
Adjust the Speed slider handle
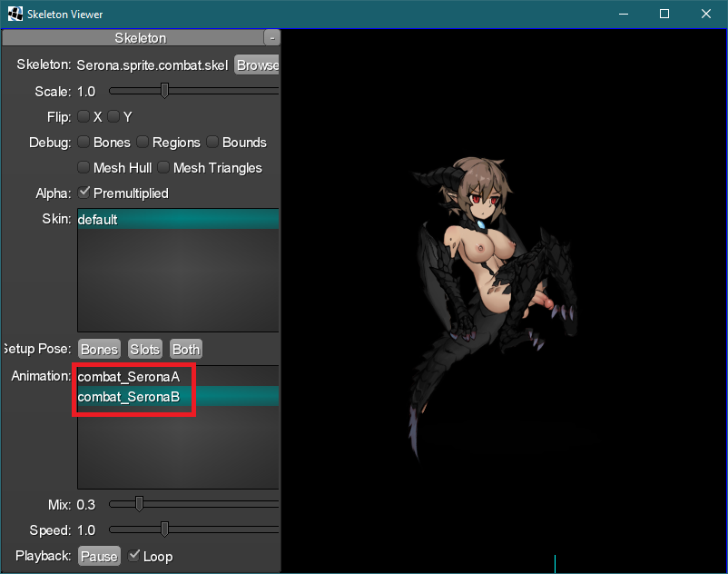(x=164, y=529)
